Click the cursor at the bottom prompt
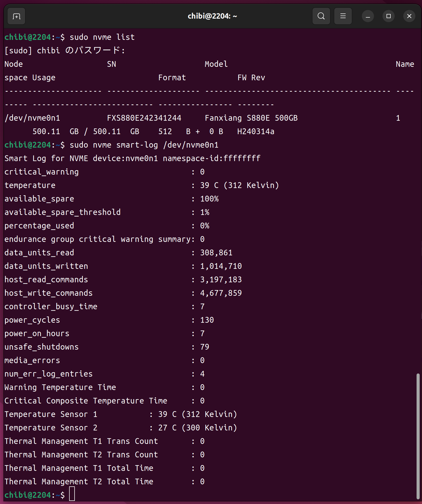The width and height of the screenshot is (422, 504). click(72, 494)
